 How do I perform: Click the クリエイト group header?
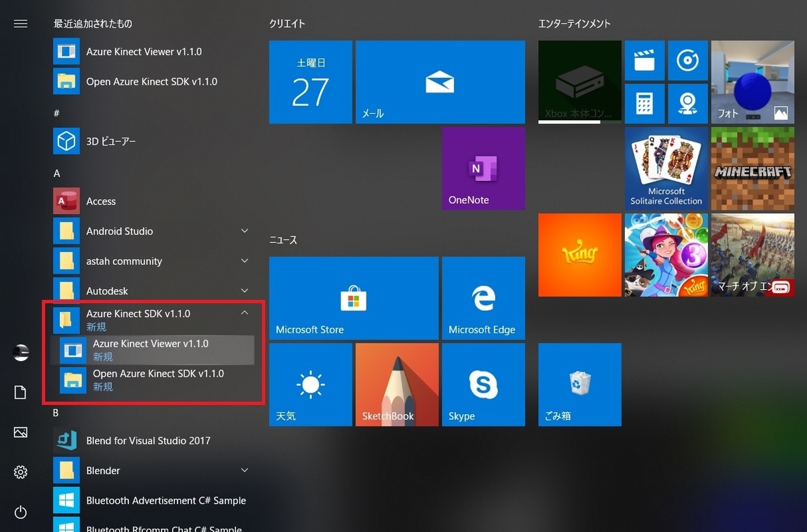[287, 24]
